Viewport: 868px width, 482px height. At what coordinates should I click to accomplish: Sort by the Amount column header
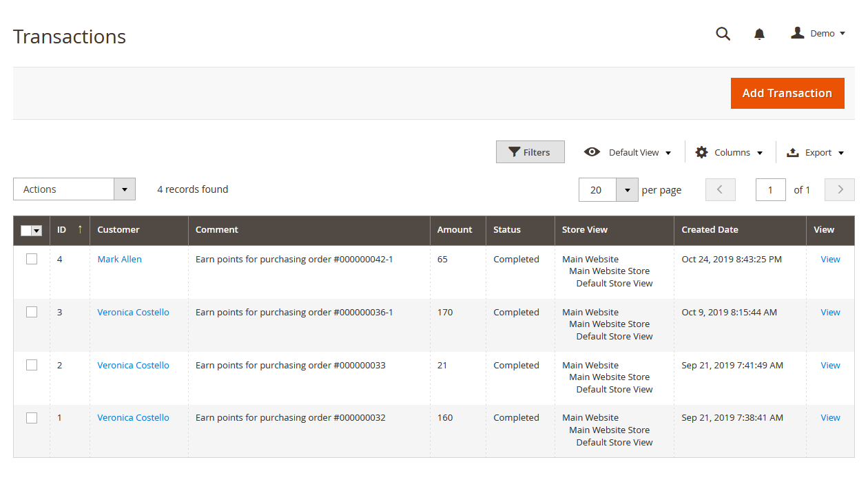tap(455, 230)
